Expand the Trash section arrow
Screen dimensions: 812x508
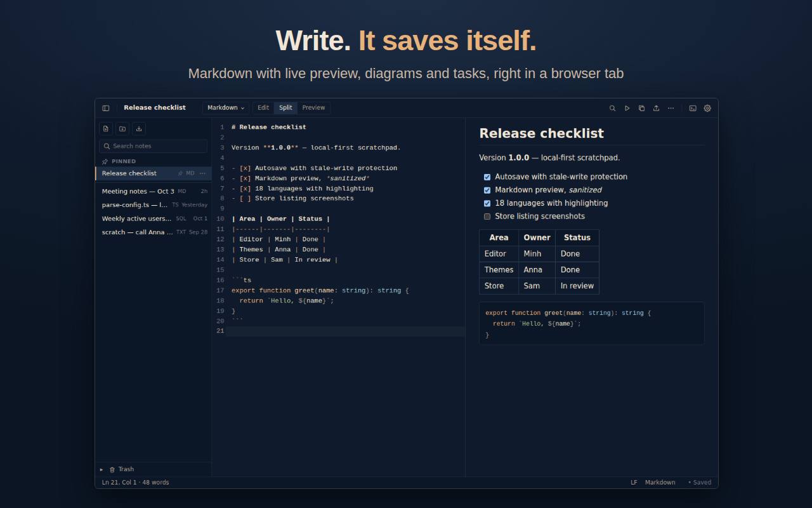(x=101, y=470)
